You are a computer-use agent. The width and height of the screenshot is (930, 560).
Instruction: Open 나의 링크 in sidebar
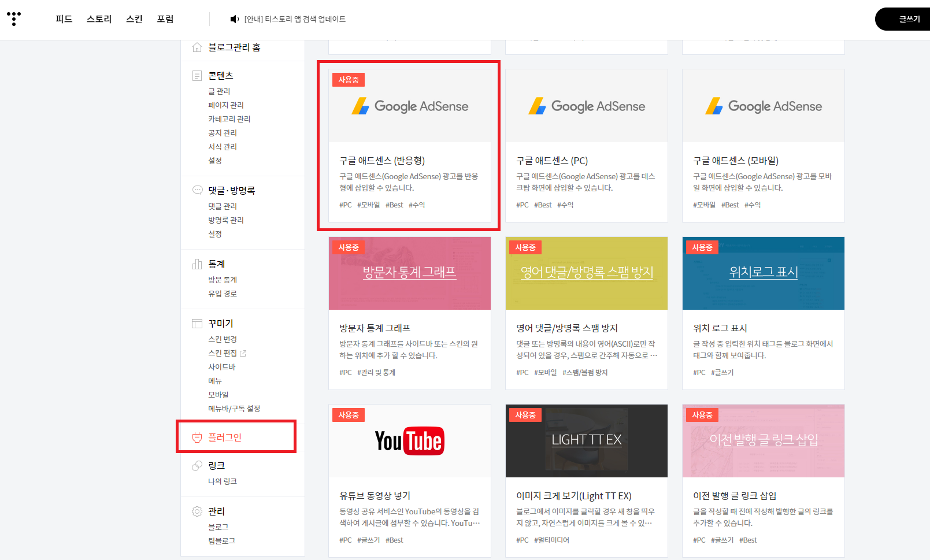coord(223,481)
